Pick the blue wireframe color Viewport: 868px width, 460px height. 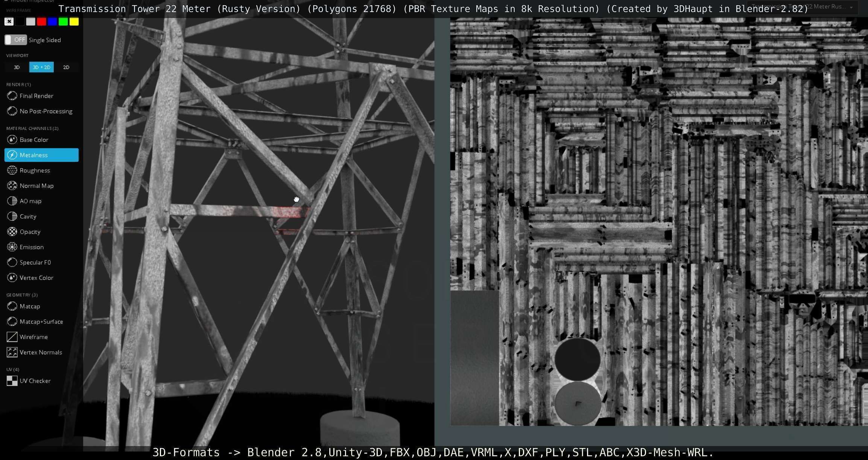pyautogui.click(x=52, y=21)
